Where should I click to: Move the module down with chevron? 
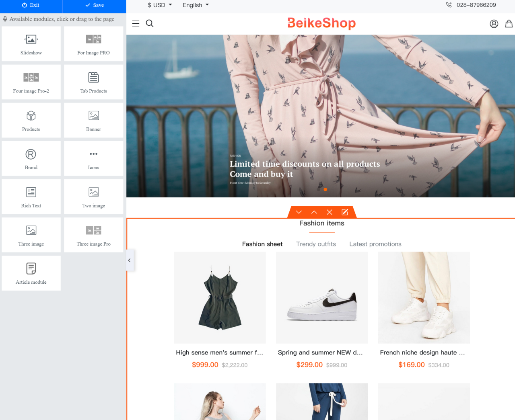pyautogui.click(x=299, y=212)
